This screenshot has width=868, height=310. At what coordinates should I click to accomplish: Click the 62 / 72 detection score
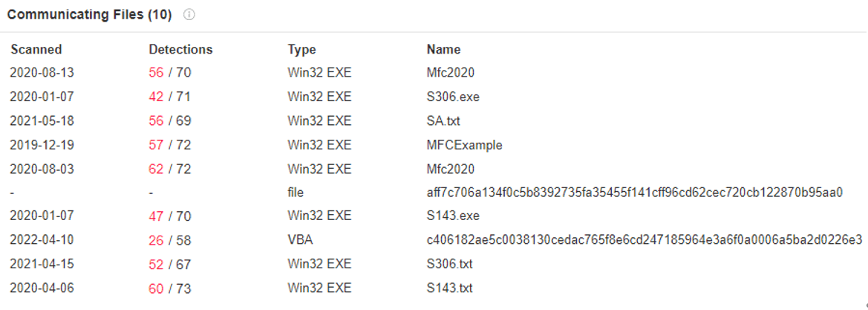[x=170, y=169]
